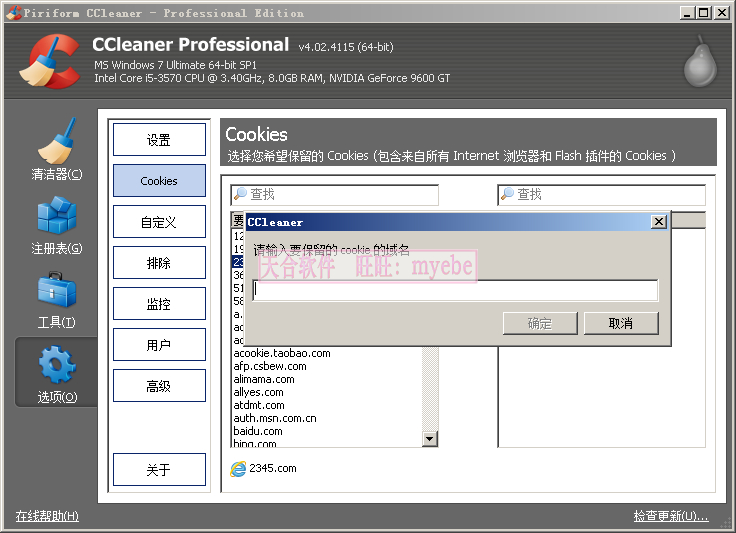Select auth.msn.com.cn in the cookie list

point(275,418)
